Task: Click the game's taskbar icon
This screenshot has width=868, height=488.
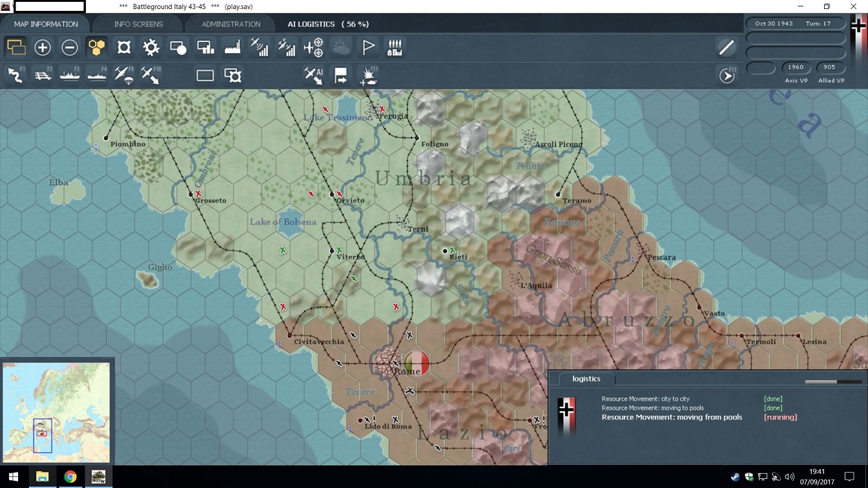Action: [x=98, y=477]
